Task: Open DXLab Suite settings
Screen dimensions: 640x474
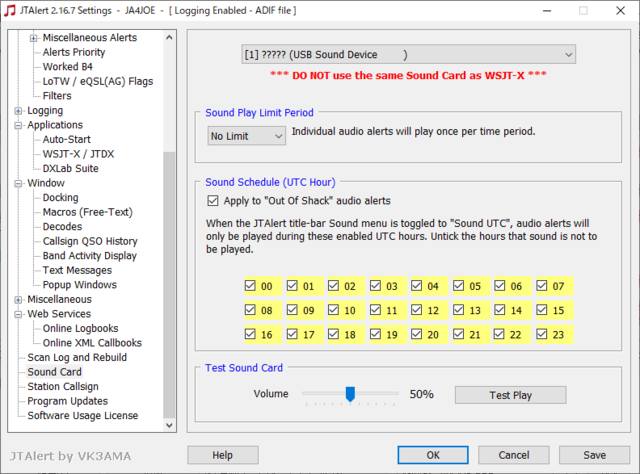Action: click(71, 168)
